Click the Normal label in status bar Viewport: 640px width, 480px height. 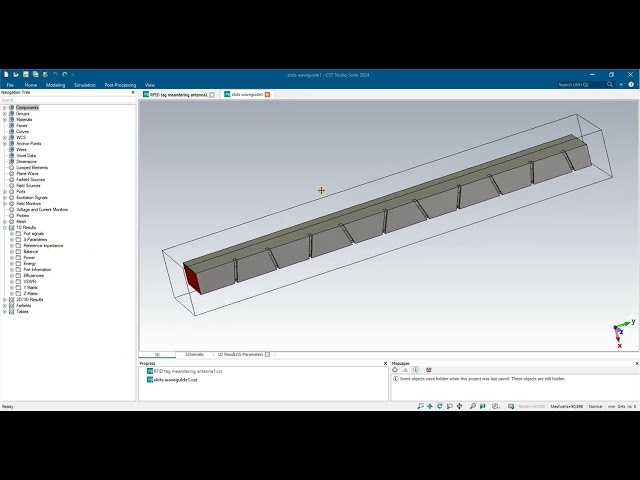596,407
